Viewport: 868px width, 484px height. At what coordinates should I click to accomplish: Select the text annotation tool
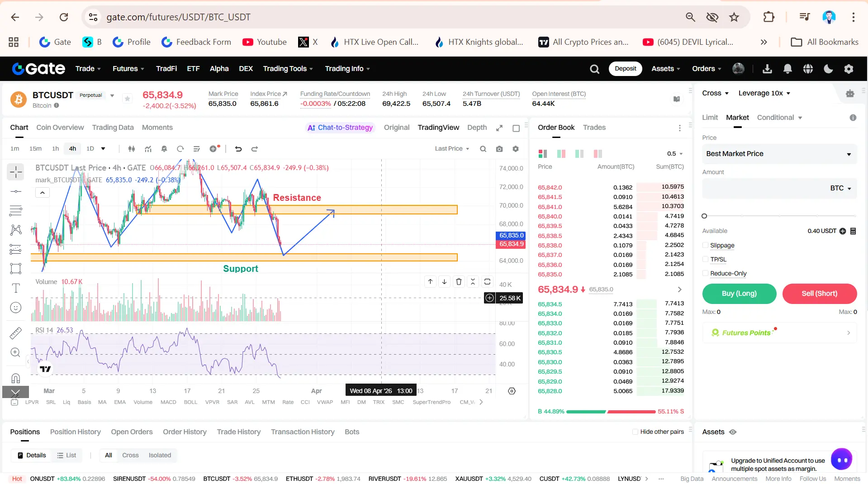click(x=16, y=288)
